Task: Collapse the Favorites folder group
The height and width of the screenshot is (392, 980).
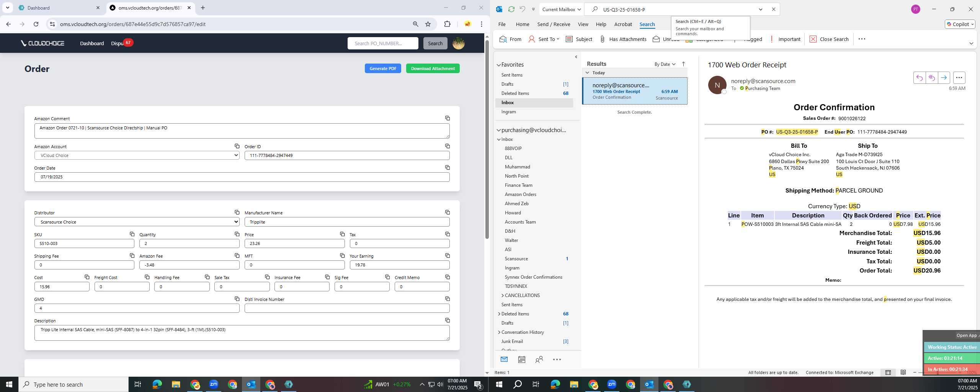Action: click(499, 65)
